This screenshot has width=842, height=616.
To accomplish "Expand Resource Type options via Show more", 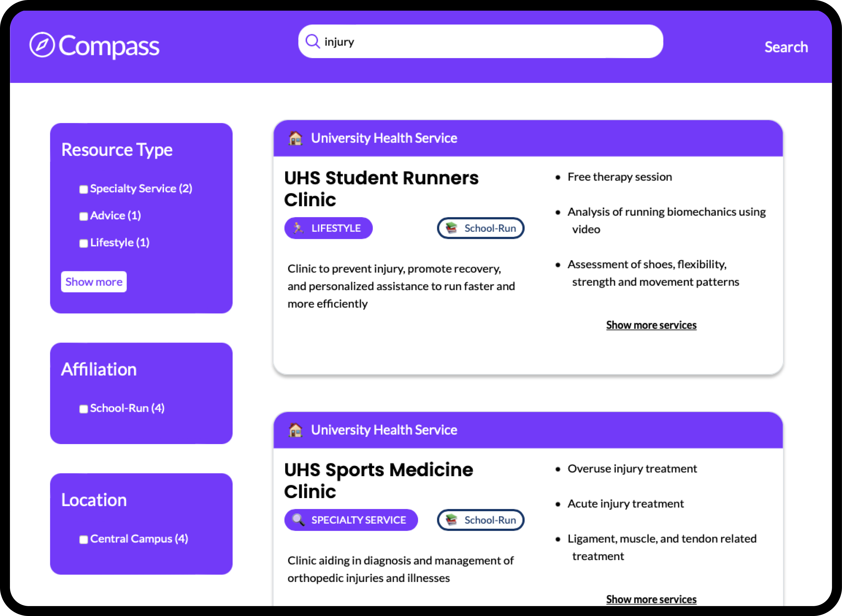I will point(94,281).
